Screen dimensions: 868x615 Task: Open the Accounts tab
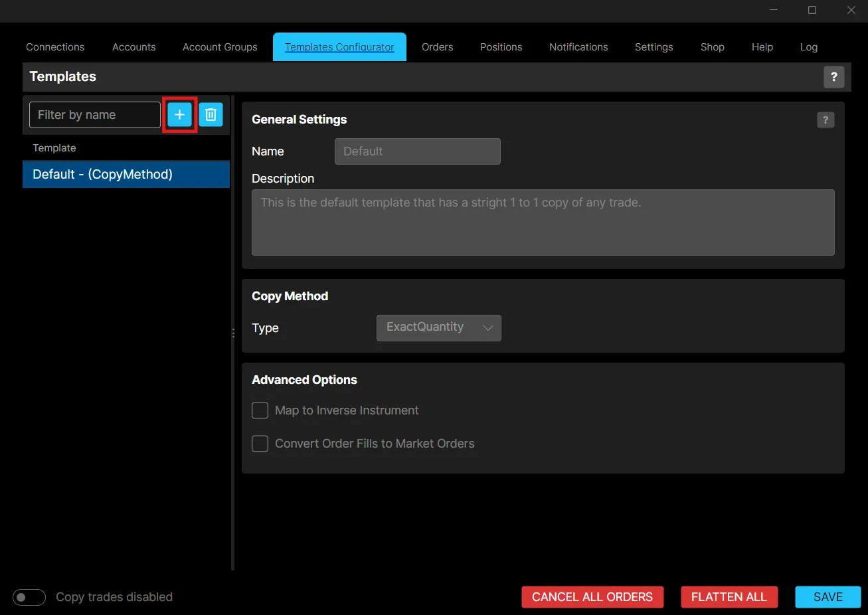[134, 47]
